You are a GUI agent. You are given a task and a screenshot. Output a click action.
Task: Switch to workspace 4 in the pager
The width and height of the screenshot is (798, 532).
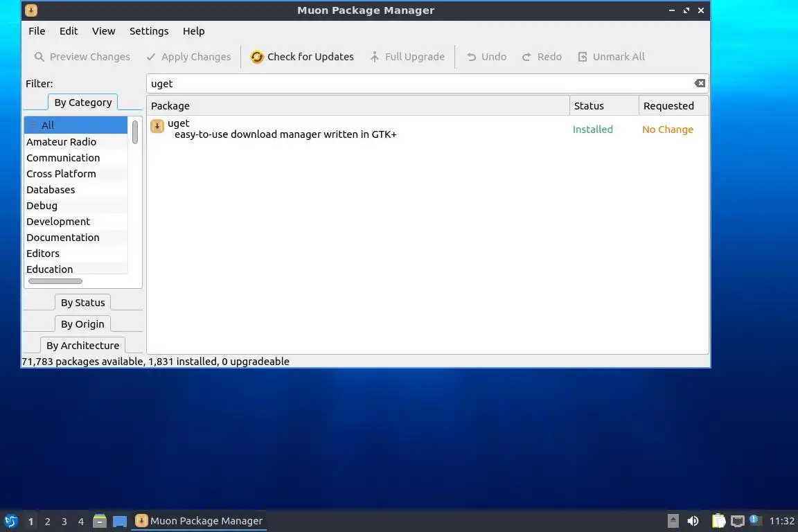click(x=80, y=522)
